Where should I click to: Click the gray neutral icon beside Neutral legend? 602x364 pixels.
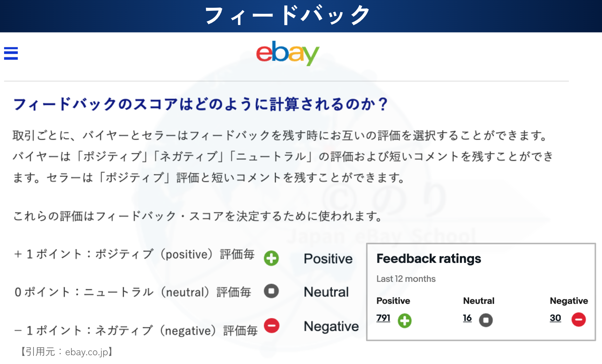(271, 291)
